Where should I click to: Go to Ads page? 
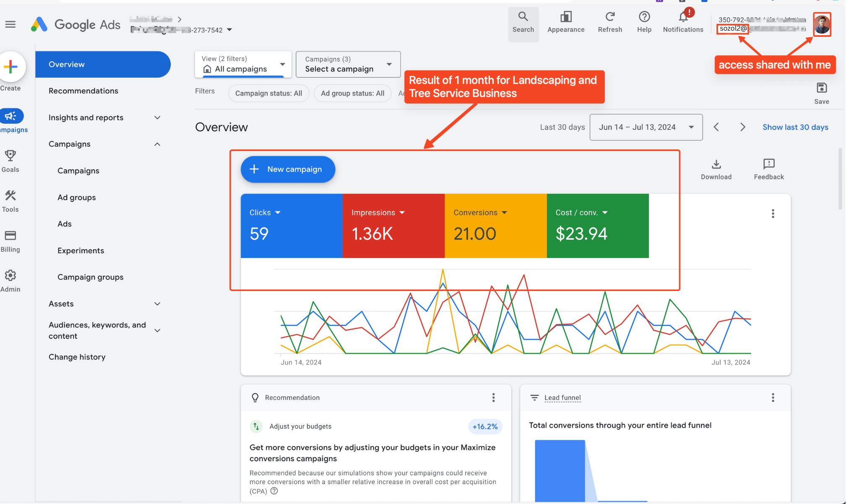[x=65, y=224]
